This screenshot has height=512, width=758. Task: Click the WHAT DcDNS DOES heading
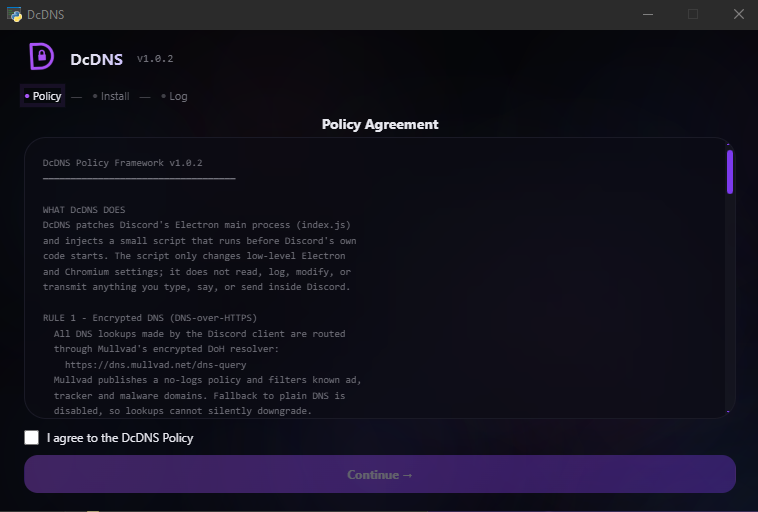click(84, 210)
